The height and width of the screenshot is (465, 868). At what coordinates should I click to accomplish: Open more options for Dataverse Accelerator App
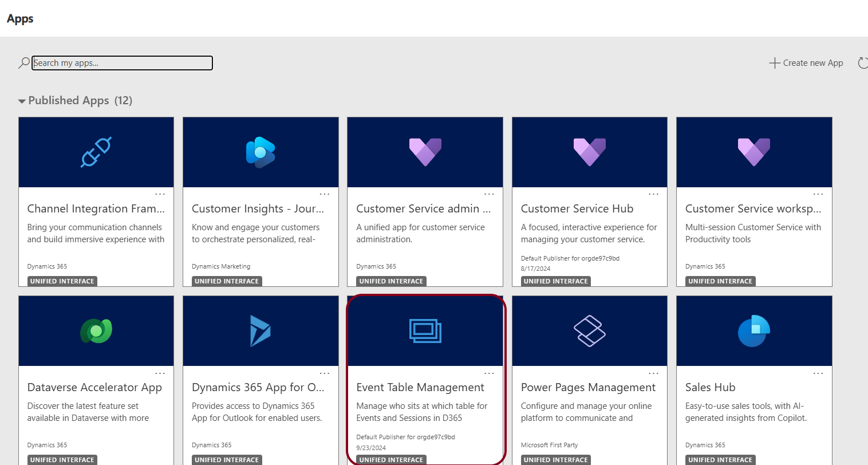click(x=160, y=373)
